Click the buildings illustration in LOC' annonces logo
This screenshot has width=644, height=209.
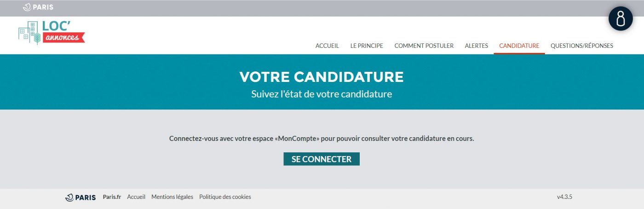pos(30,33)
